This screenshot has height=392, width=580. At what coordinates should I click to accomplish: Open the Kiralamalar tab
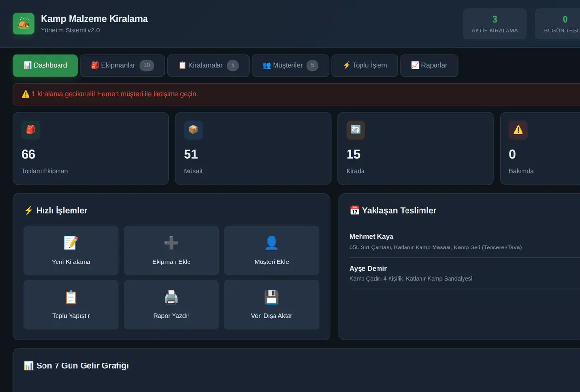pos(208,65)
